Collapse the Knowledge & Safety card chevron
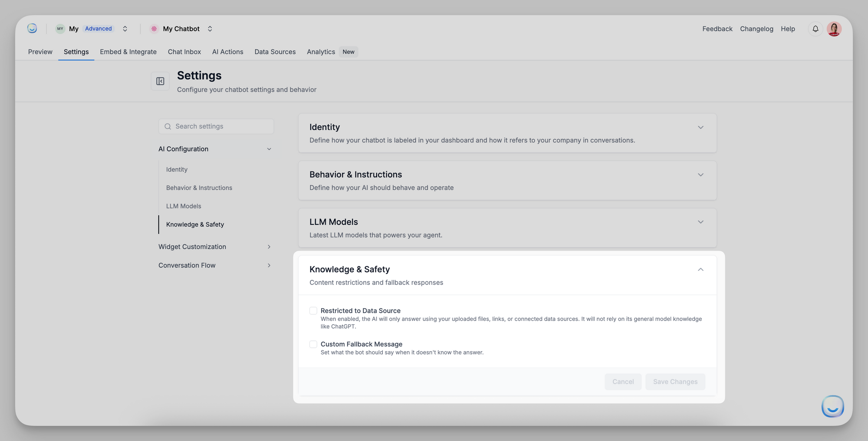This screenshot has height=441, width=868. coord(700,270)
